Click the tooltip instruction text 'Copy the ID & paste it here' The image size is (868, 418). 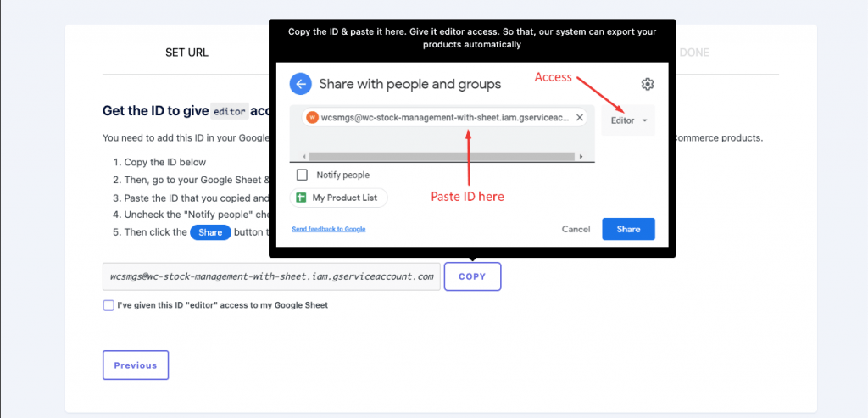(x=472, y=38)
